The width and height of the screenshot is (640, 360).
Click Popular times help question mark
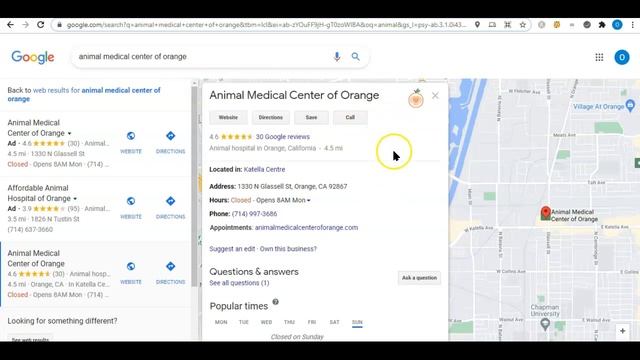pyautogui.click(x=276, y=302)
